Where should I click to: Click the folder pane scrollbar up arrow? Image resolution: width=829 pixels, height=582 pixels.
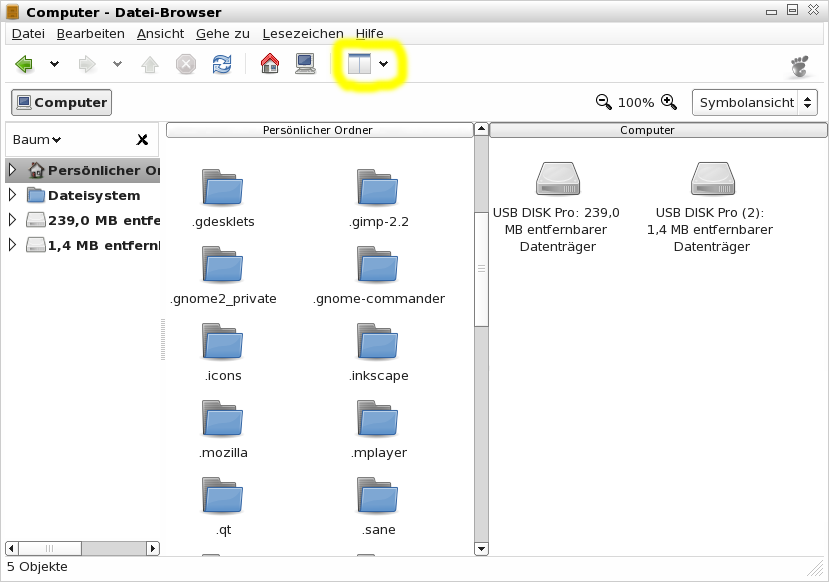[x=481, y=129]
